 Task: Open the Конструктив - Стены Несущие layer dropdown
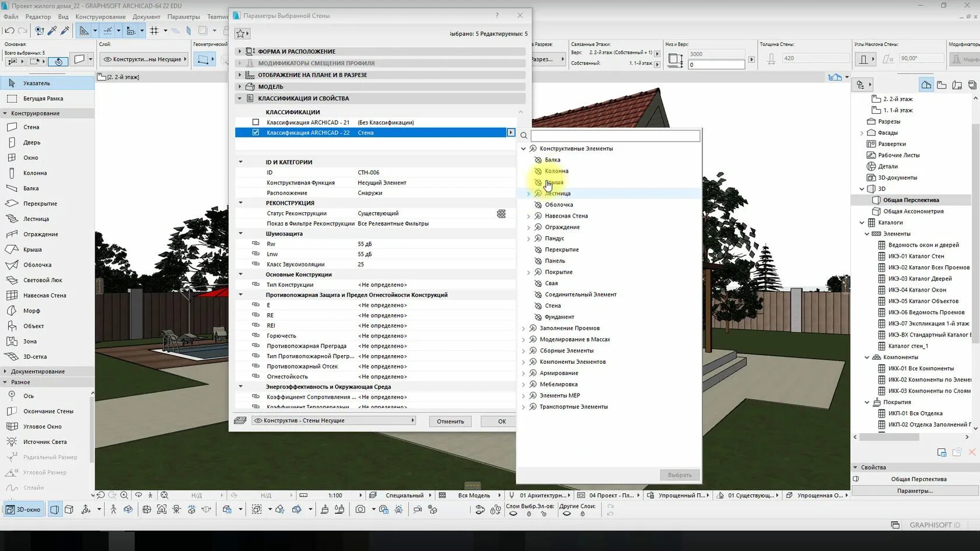(334, 420)
